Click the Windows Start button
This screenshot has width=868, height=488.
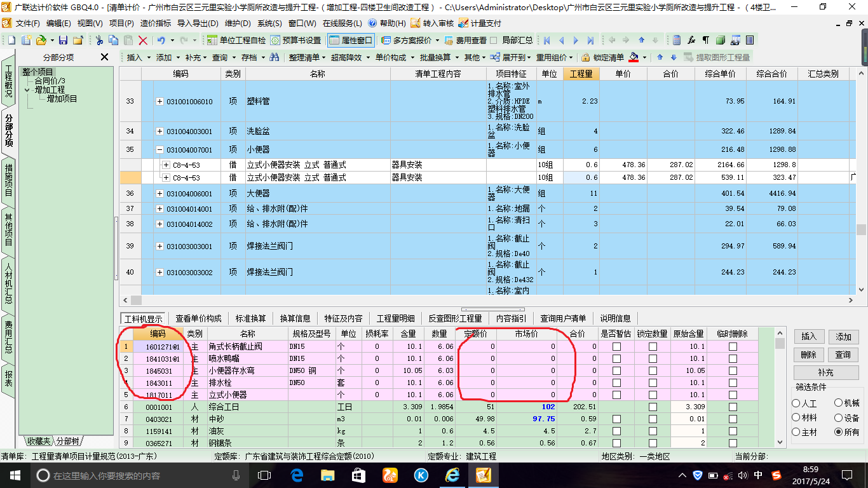14,475
